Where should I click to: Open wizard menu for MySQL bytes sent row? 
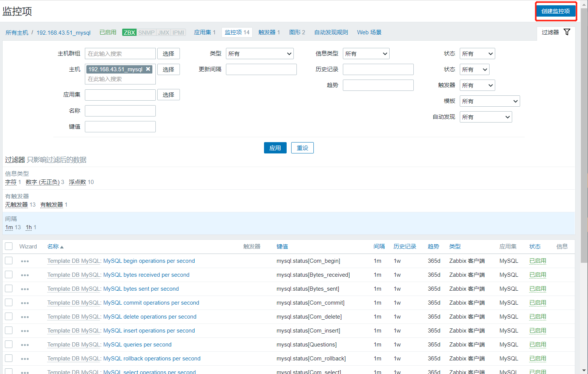tap(25, 289)
